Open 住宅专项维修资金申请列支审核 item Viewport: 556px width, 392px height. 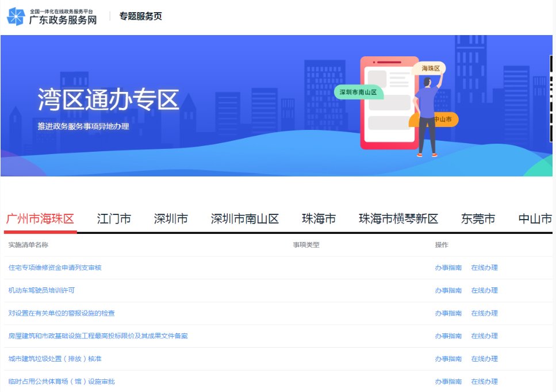(55, 268)
